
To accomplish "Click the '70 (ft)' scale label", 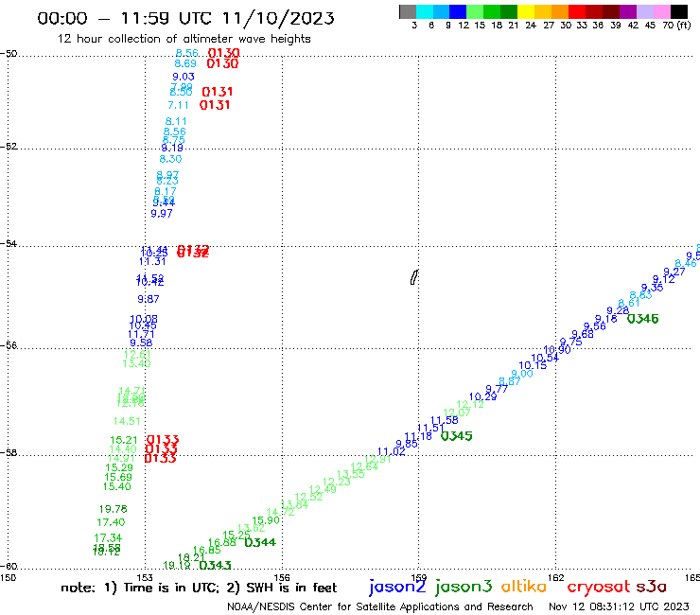I will (x=676, y=26).
